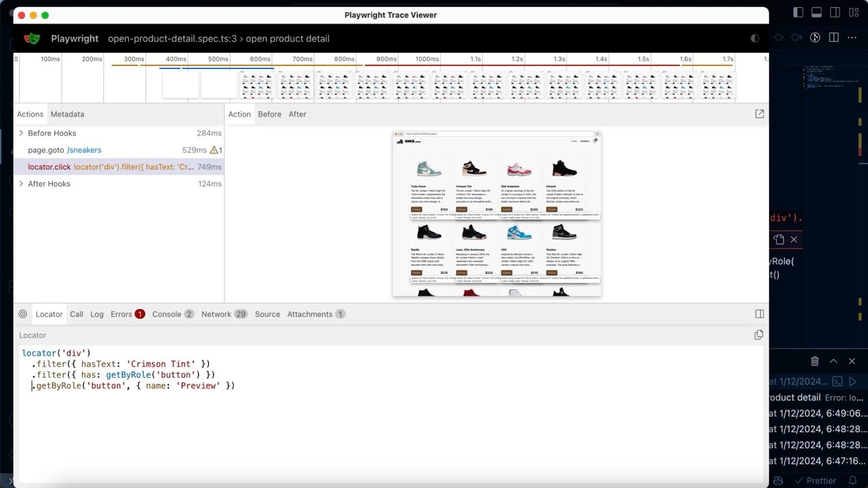Select film strip thumbnail under 1.7s
The width and height of the screenshot is (868, 488).
[x=717, y=85]
